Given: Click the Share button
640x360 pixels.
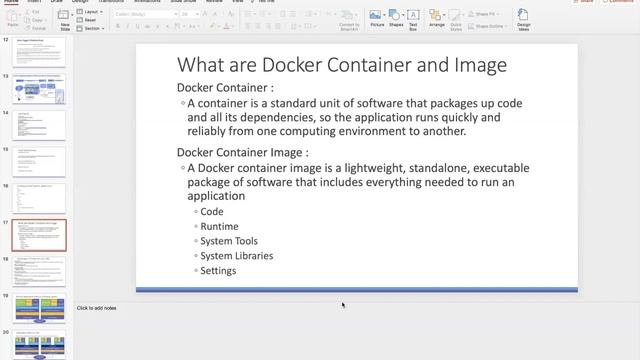Looking at the screenshot, I should click(584, 1).
